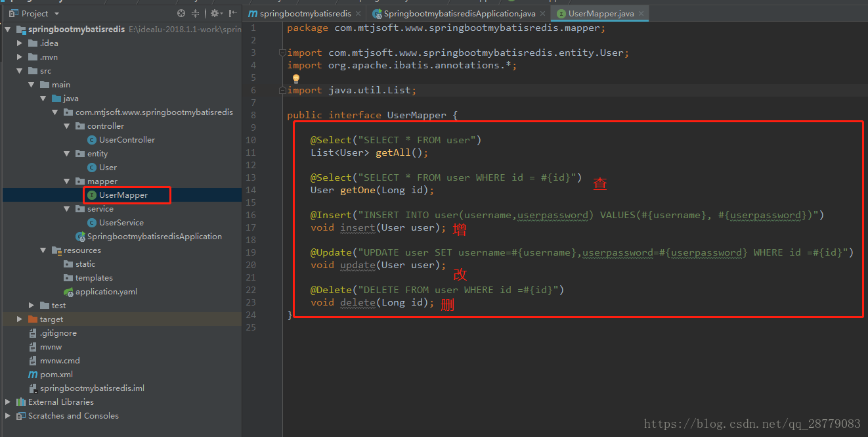Collapse the main folder

coord(32,85)
